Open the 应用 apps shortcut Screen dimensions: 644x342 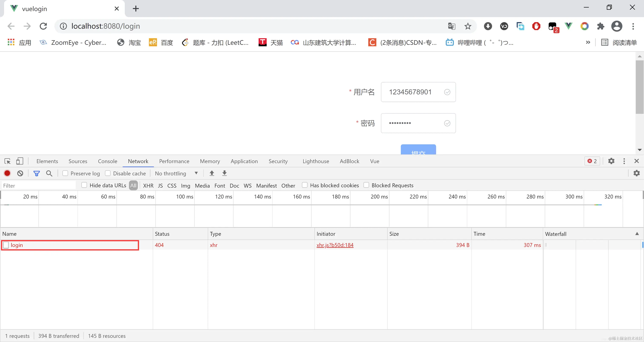click(x=20, y=43)
